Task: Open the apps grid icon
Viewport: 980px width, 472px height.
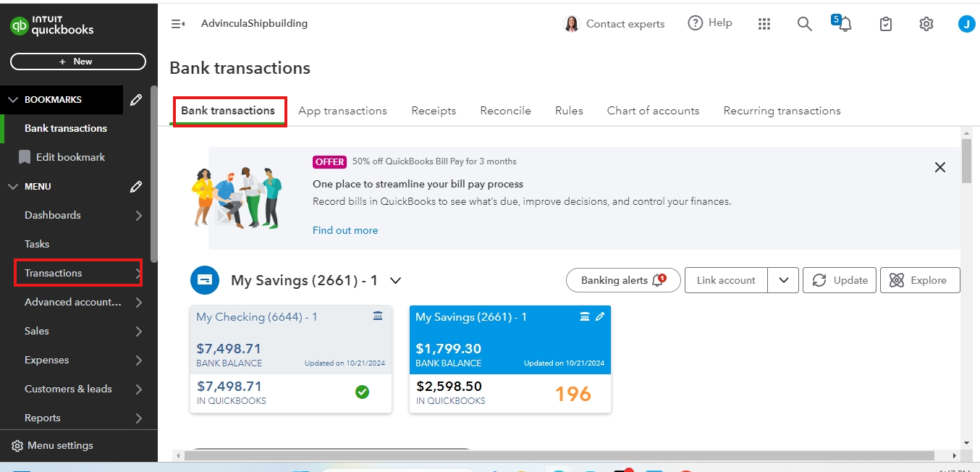Action: coord(764,24)
